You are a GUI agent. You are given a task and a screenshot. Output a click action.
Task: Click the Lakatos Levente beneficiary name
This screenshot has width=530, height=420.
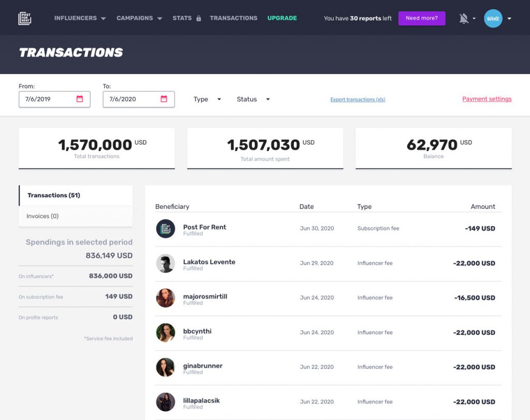click(x=209, y=262)
